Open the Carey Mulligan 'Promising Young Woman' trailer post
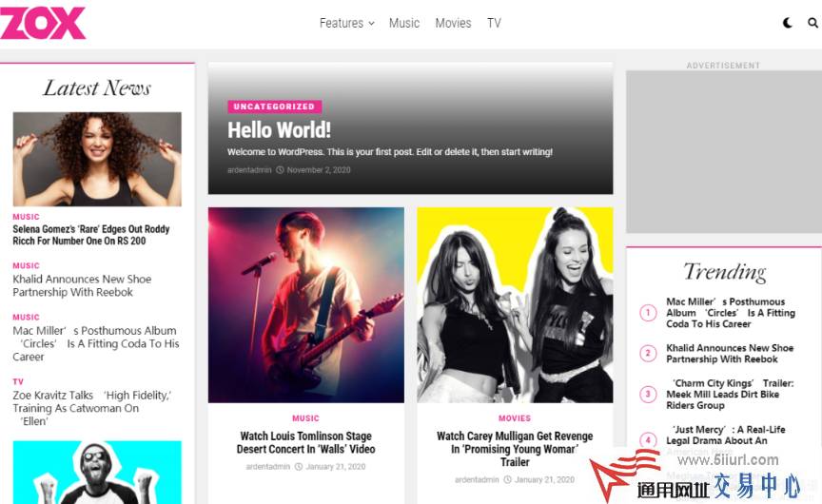The image size is (822, 504). pos(515,449)
